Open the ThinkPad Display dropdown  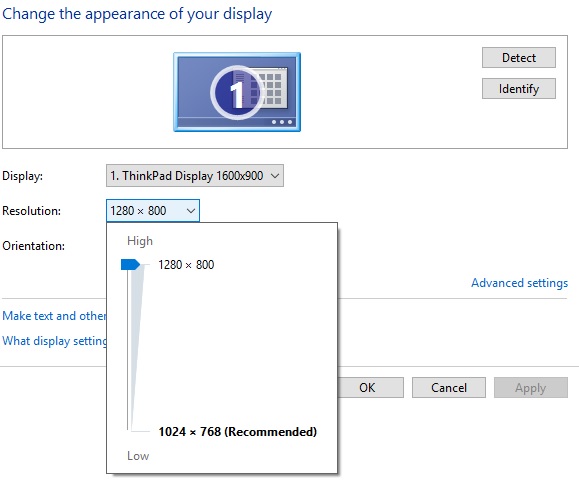tap(195, 175)
